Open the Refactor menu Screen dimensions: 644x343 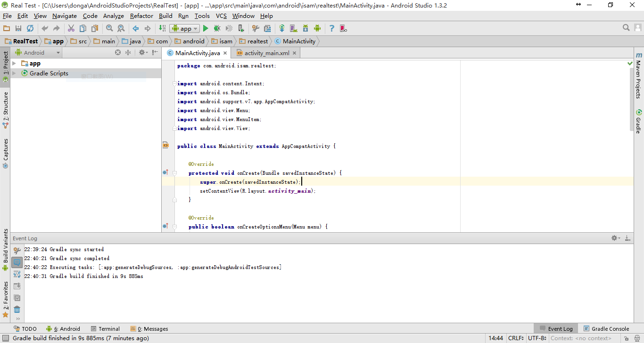[141, 16]
